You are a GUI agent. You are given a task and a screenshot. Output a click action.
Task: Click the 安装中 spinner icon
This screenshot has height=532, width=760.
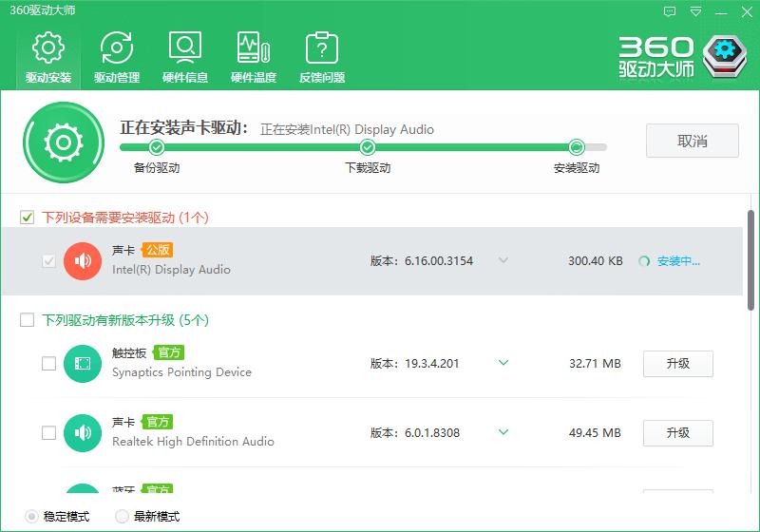tap(644, 261)
